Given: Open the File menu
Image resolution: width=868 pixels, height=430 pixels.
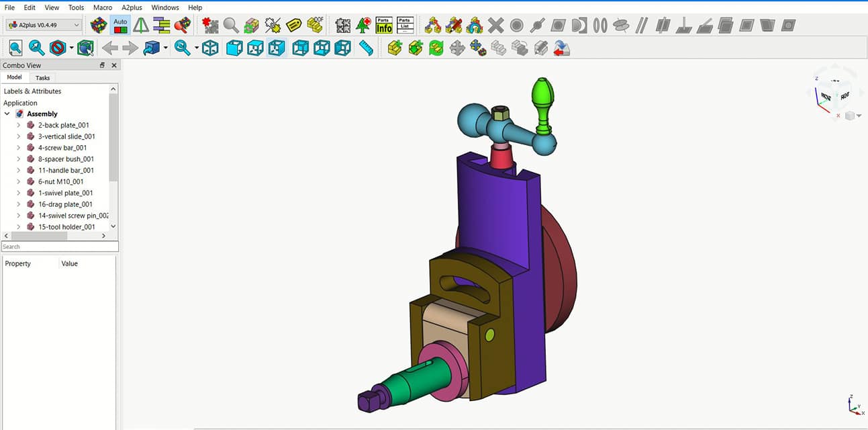Looking at the screenshot, I should point(9,7).
